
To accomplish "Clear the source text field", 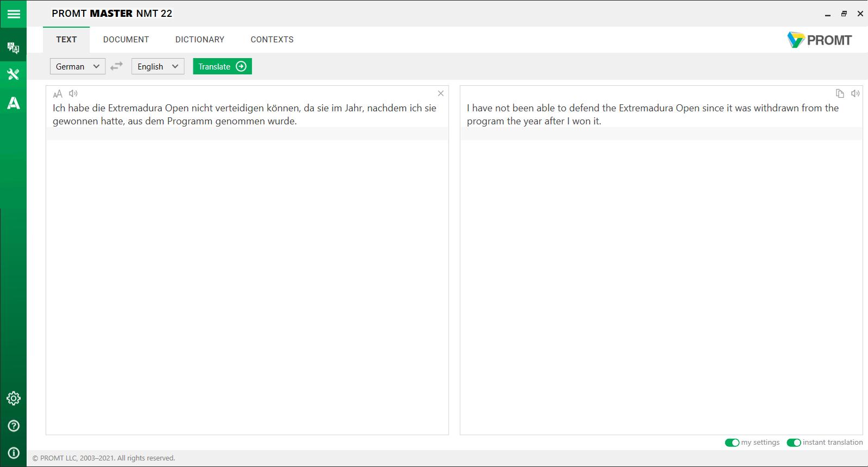I will 441,93.
